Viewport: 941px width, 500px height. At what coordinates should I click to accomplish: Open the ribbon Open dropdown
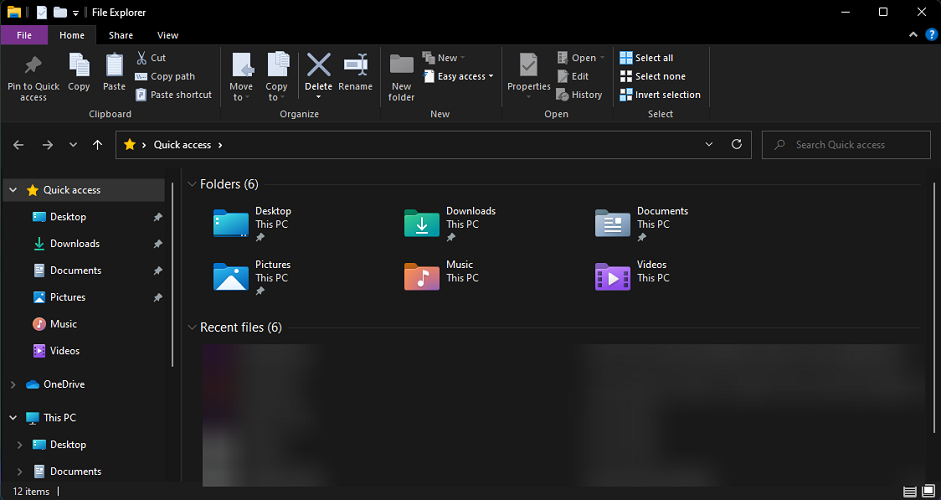click(x=581, y=58)
